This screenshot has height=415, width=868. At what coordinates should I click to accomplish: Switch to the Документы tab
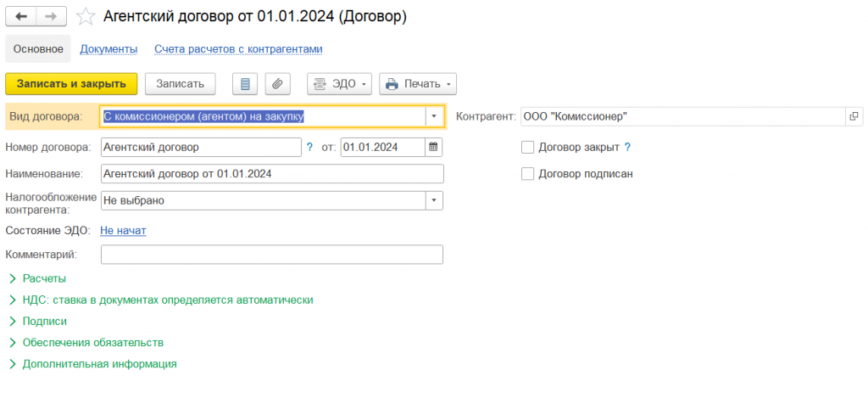point(108,49)
